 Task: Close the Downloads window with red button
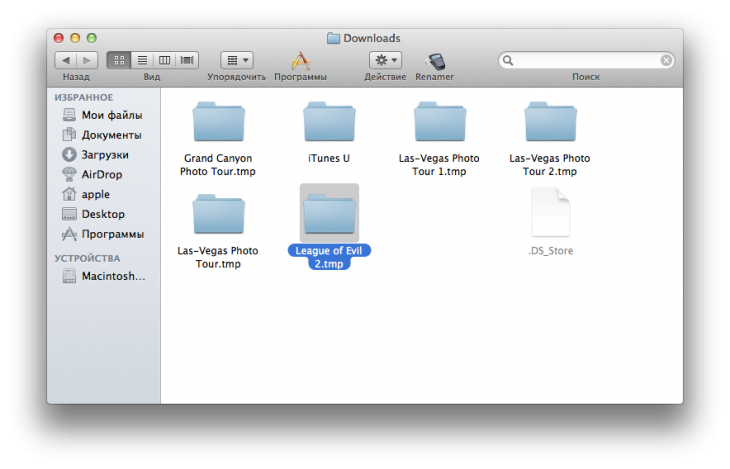click(x=59, y=38)
